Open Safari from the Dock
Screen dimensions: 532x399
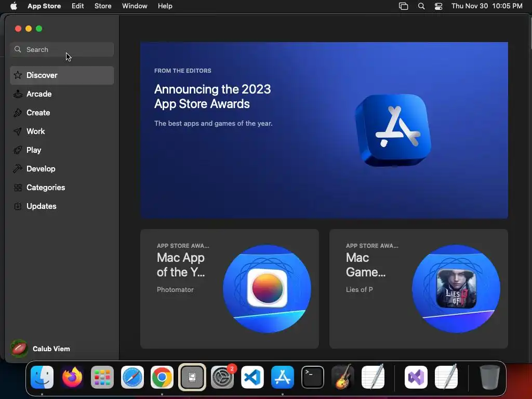click(132, 377)
